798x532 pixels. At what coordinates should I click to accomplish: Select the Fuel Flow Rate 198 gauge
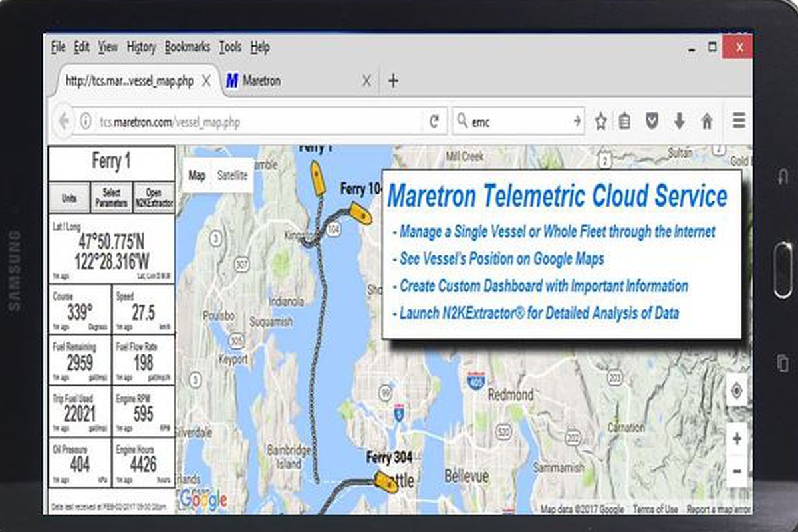[144, 360]
